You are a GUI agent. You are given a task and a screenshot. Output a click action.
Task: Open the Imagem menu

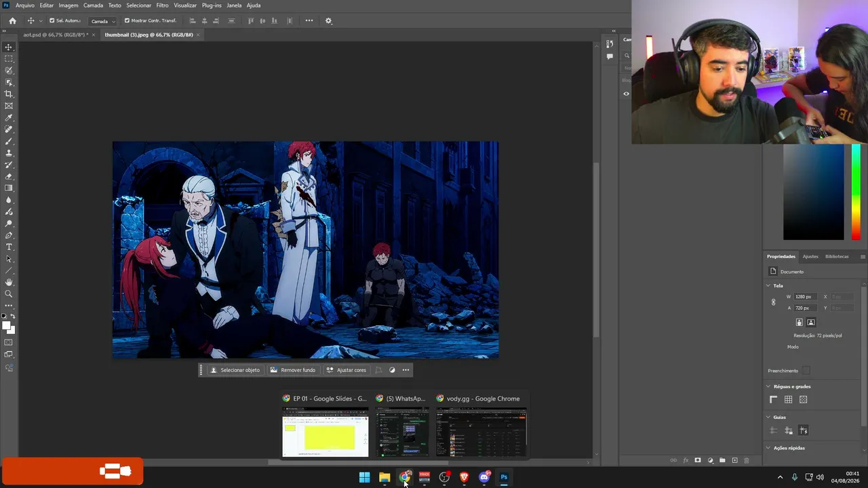68,5
